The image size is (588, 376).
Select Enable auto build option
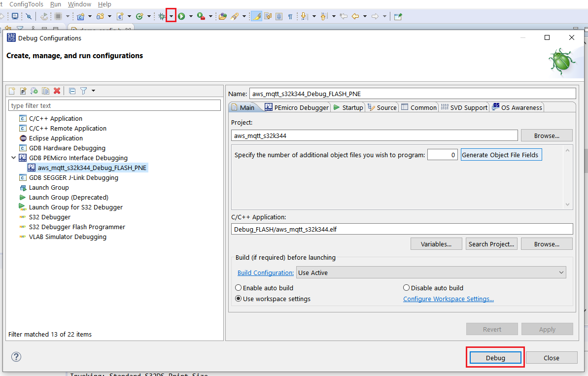239,288
